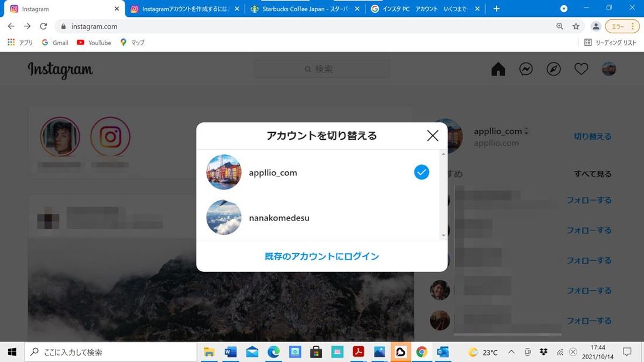Open File Explorer from the taskbar
Image resolution: width=644 pixels, height=362 pixels.
click(209, 351)
